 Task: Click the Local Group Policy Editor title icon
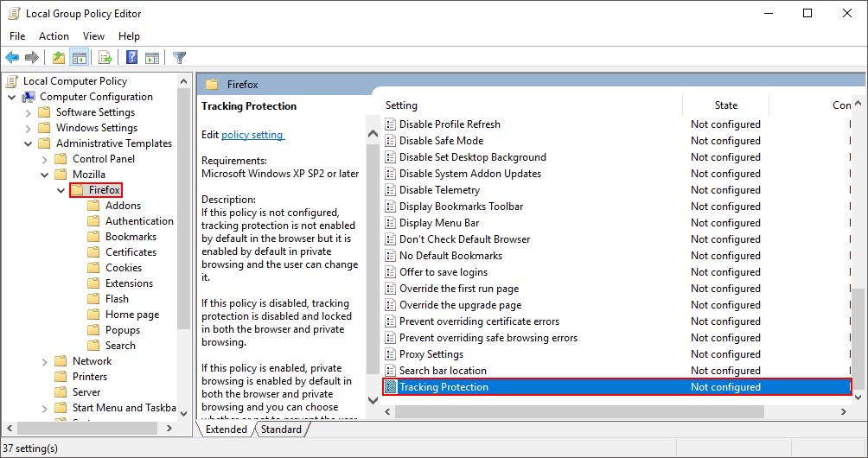point(14,13)
